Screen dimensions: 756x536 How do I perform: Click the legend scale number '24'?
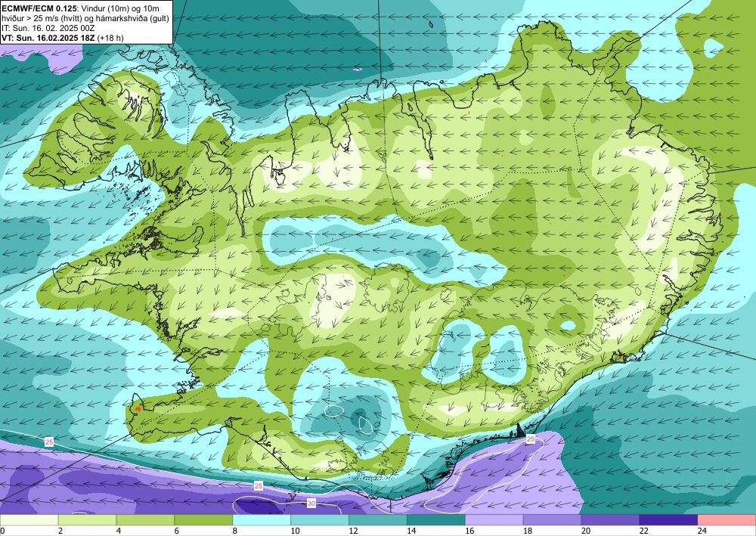click(x=702, y=531)
